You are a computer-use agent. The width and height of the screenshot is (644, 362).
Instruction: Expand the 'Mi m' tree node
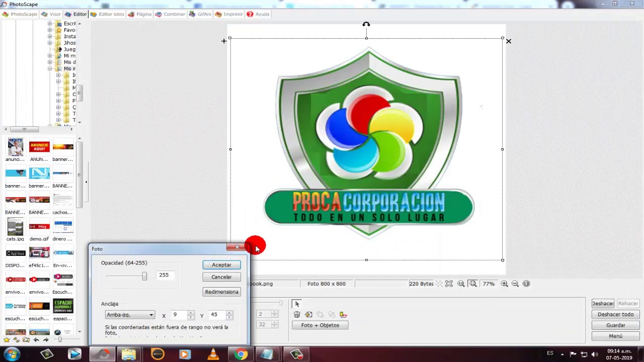point(50,56)
